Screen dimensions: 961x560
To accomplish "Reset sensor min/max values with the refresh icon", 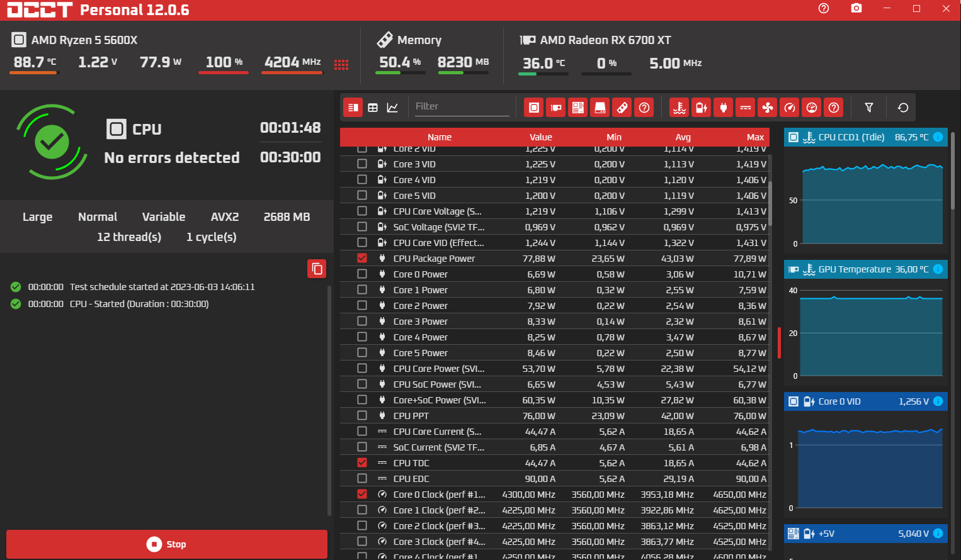I will point(903,108).
